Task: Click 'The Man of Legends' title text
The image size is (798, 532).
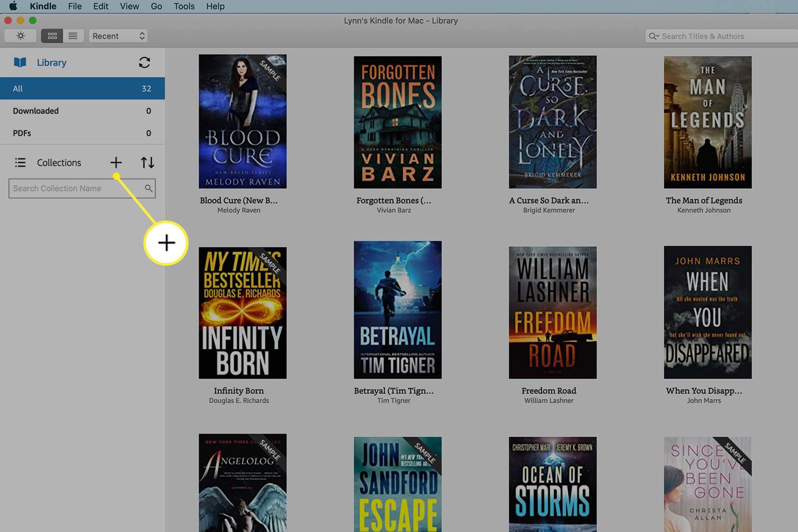Action: [x=704, y=201]
